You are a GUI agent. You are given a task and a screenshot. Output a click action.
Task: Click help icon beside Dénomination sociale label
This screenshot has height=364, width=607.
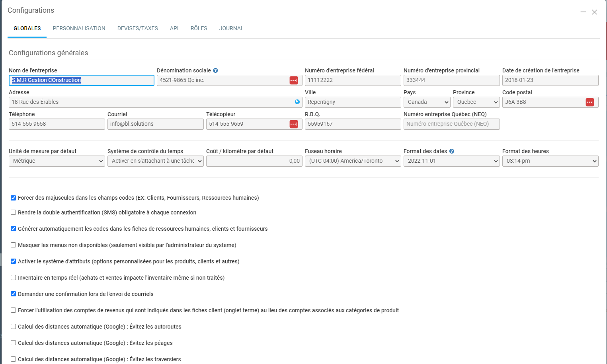point(215,70)
